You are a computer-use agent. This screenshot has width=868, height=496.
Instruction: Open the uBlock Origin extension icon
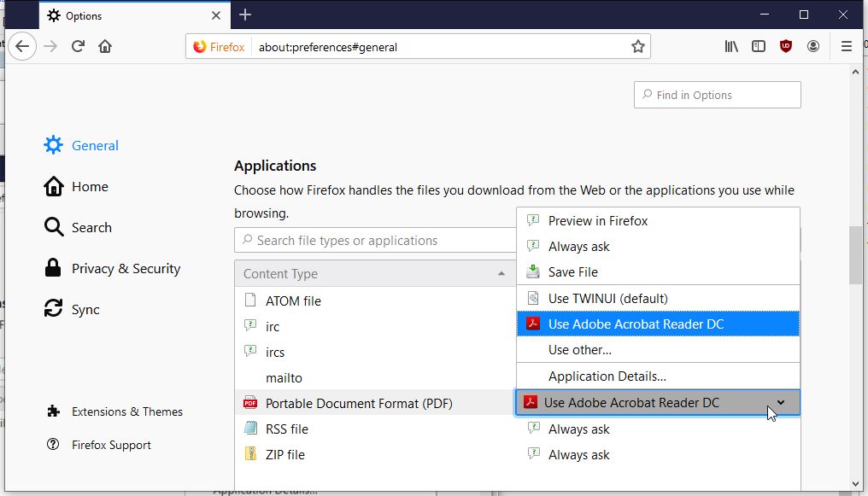[785, 46]
